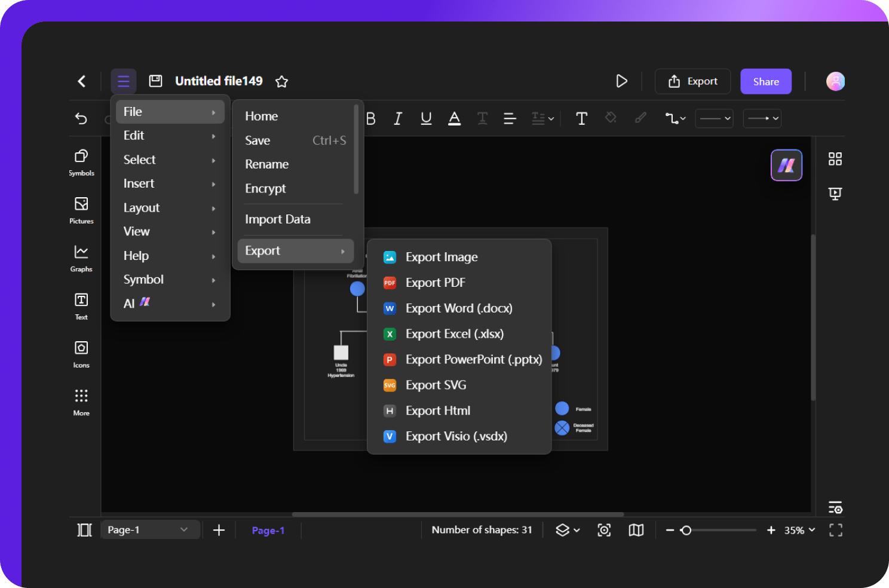Click the line pen icon
Image resolution: width=889 pixels, height=588 pixels.
click(640, 118)
